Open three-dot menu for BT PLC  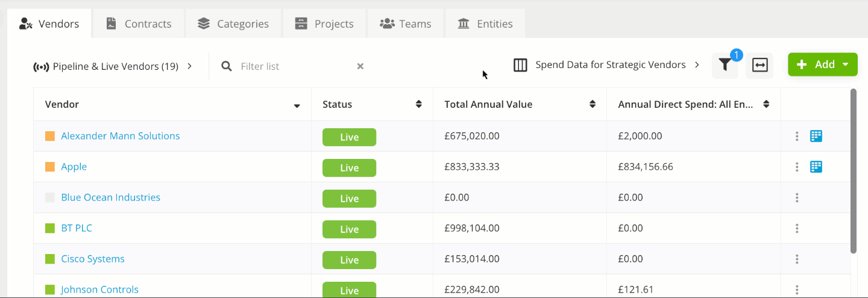797,228
